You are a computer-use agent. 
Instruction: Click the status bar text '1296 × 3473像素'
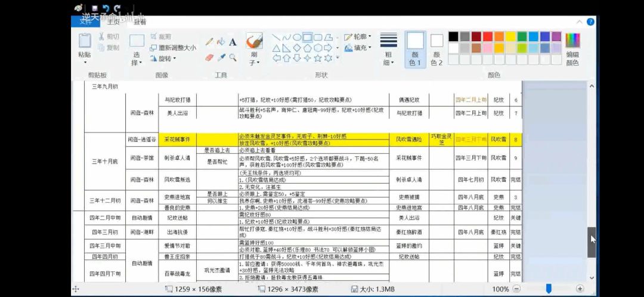click(293, 289)
